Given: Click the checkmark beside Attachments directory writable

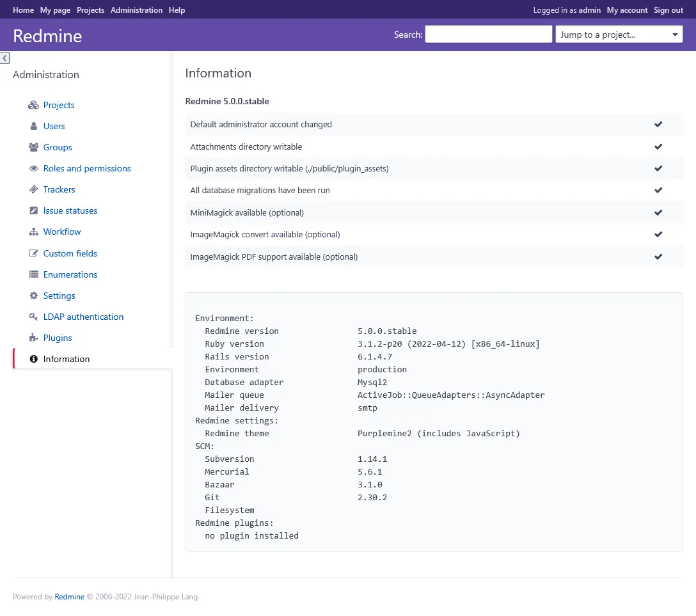Looking at the screenshot, I should (658, 146).
